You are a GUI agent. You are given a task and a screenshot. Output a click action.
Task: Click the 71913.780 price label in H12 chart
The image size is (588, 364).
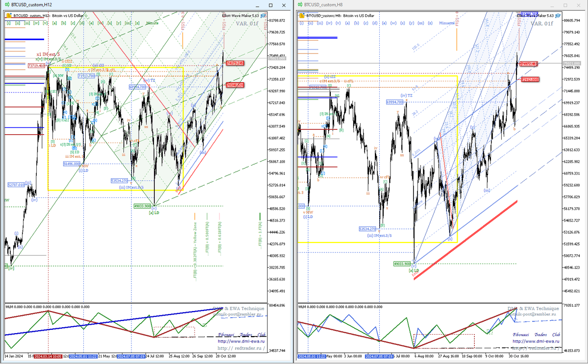(86, 76)
